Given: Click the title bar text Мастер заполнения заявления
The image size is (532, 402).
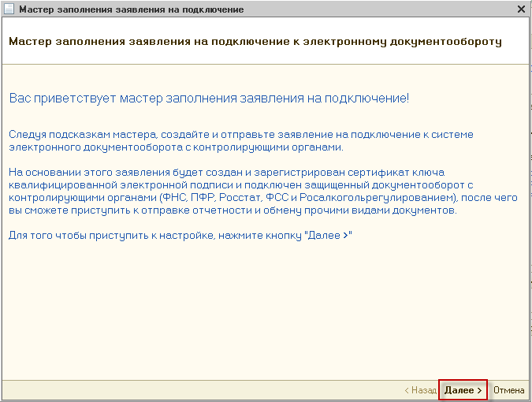Looking at the screenshot, I should coord(131,9).
